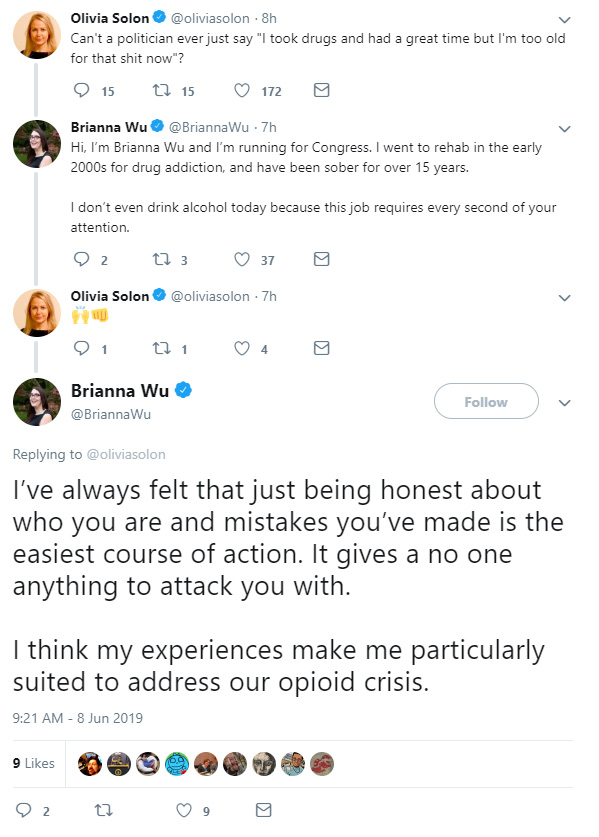The height and width of the screenshot is (837, 599).
Task: Open more menu next to Follow button
Action: pos(564,402)
